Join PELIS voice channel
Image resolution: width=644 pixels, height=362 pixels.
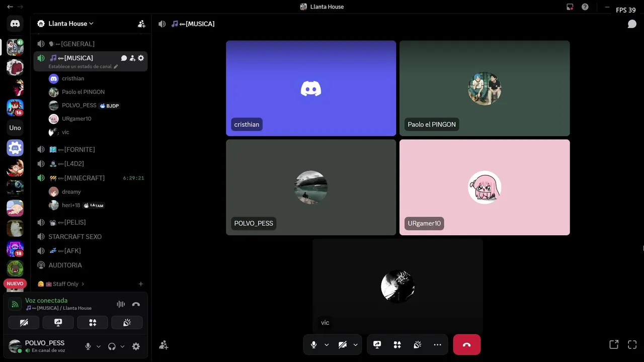pos(91,222)
